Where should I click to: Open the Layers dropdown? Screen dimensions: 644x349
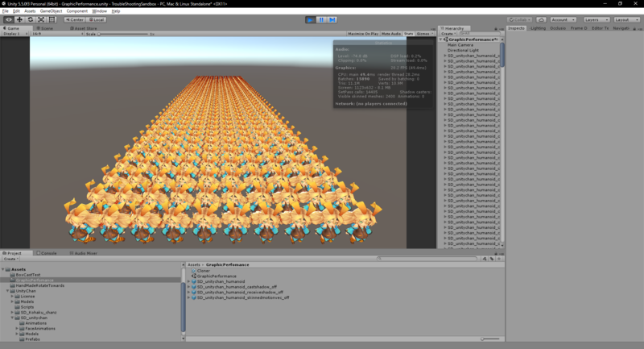(596, 19)
